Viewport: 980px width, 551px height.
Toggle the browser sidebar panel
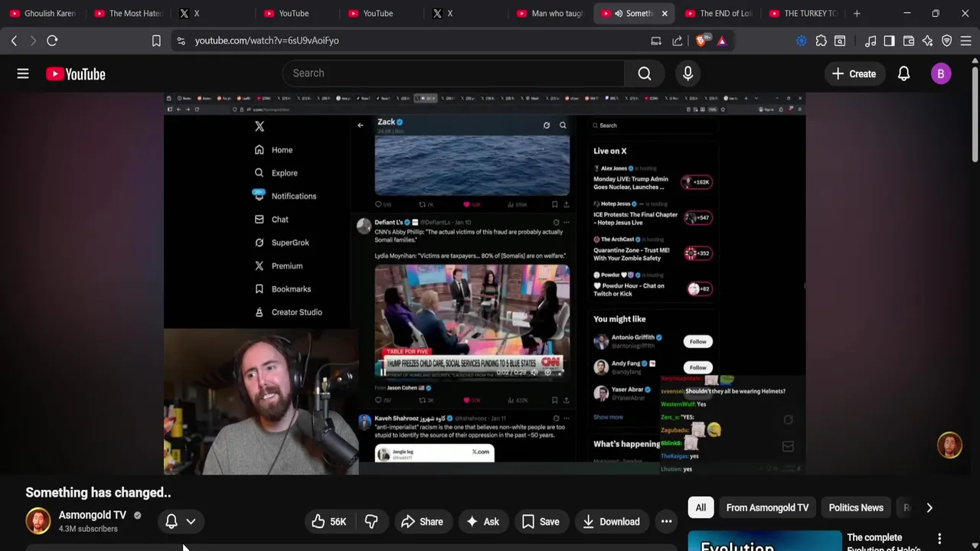point(889,41)
